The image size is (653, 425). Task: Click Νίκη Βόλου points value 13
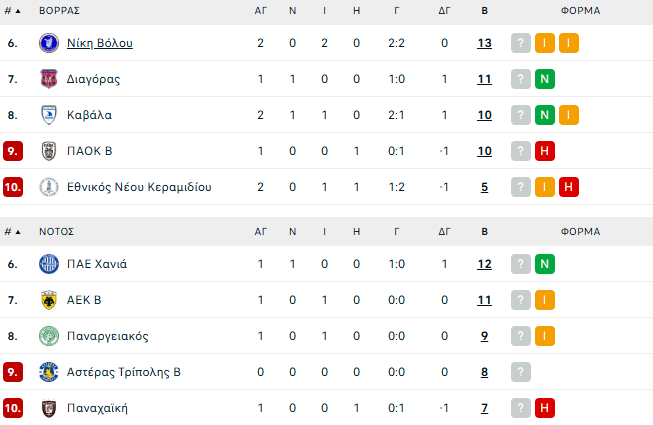point(484,43)
